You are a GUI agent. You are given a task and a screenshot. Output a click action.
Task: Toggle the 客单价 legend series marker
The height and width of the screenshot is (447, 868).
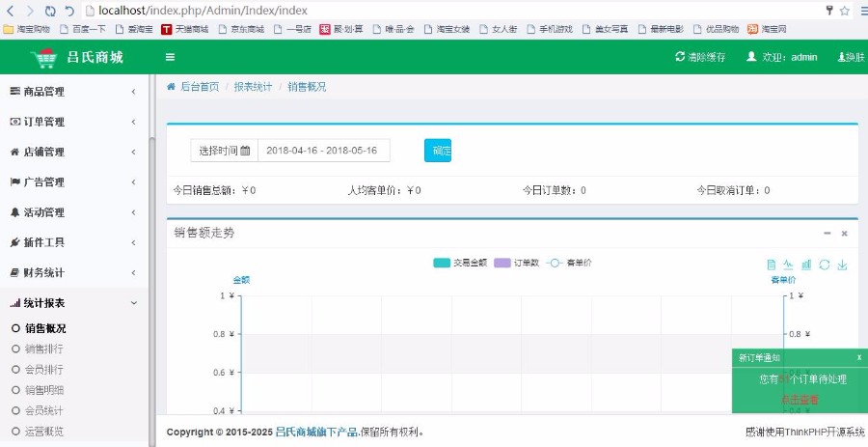(555, 264)
